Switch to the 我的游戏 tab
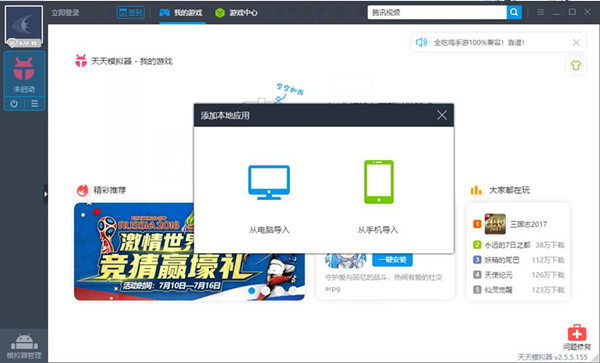This screenshot has height=363, width=600. [181, 13]
